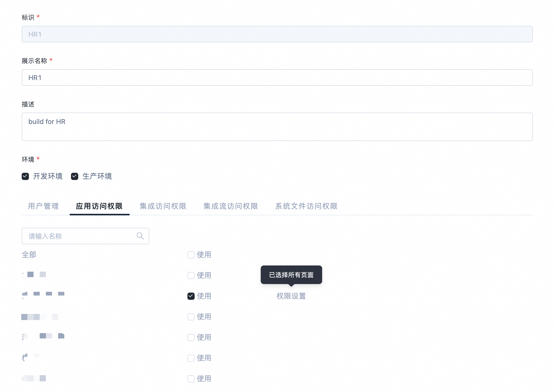Image resolution: width=555 pixels, height=392 pixels.
Task: Go to 集成流访问权限 tab
Action: click(x=231, y=206)
